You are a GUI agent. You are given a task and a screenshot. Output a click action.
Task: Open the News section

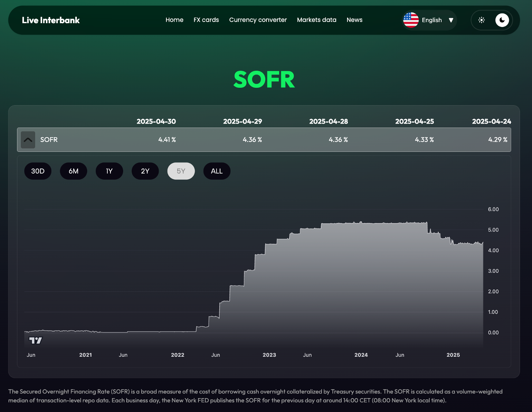pyautogui.click(x=354, y=20)
